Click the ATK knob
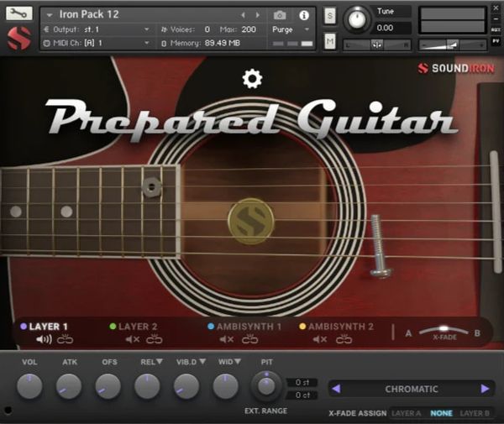Screen dimensions: 504x424 pyautogui.click(x=69, y=386)
